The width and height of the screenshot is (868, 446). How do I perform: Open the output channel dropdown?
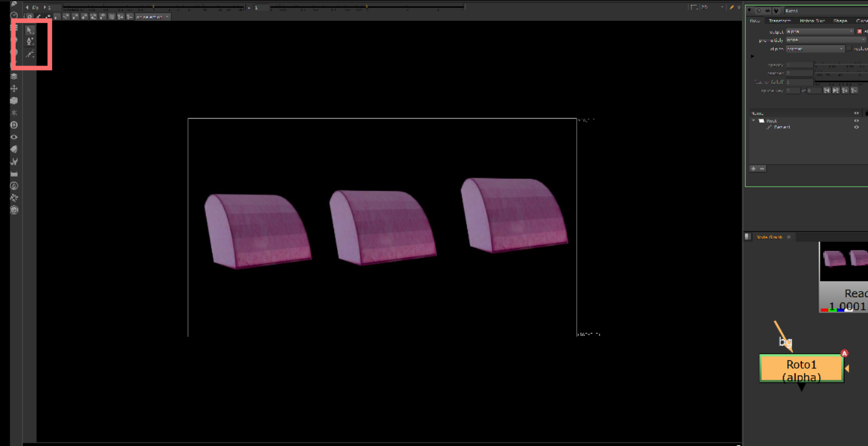pos(820,31)
